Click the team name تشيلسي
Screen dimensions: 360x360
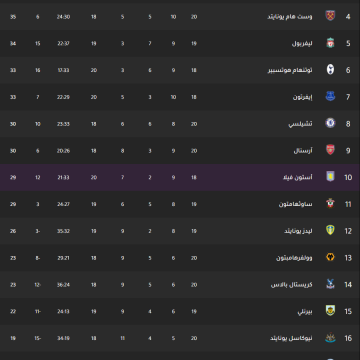tap(301, 124)
